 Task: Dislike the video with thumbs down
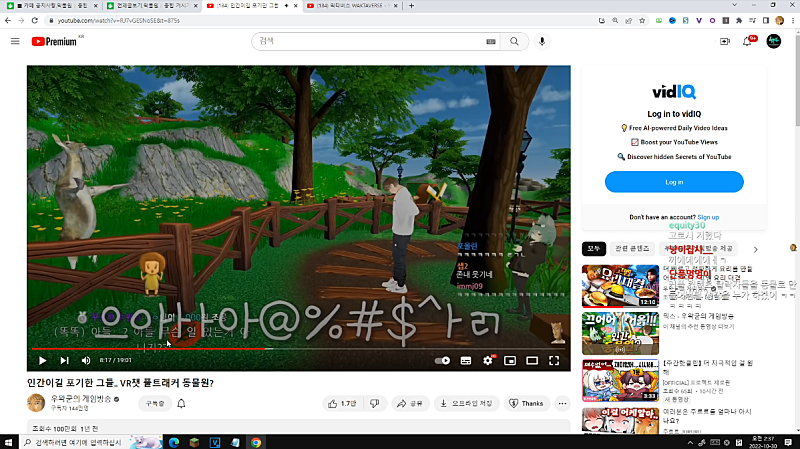374,403
